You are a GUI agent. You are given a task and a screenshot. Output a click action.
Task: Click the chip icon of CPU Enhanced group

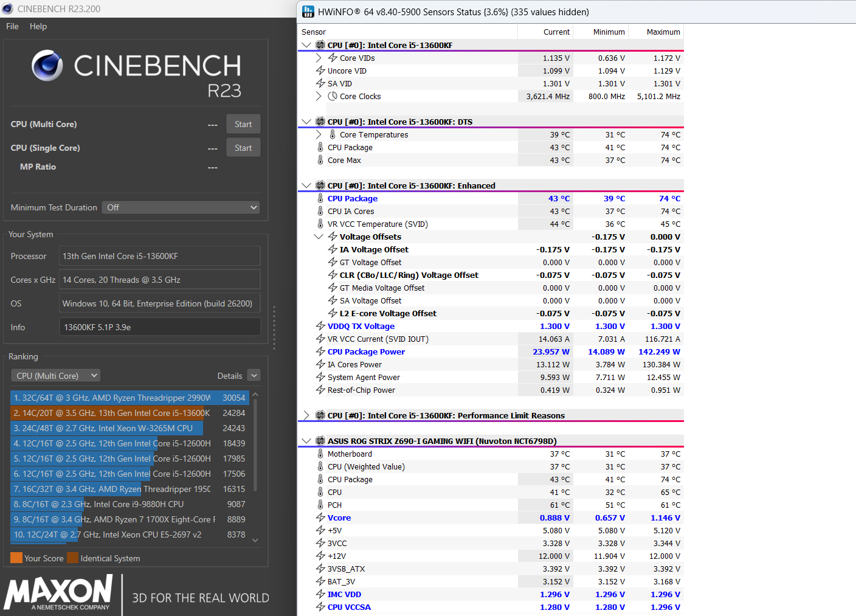coord(320,185)
